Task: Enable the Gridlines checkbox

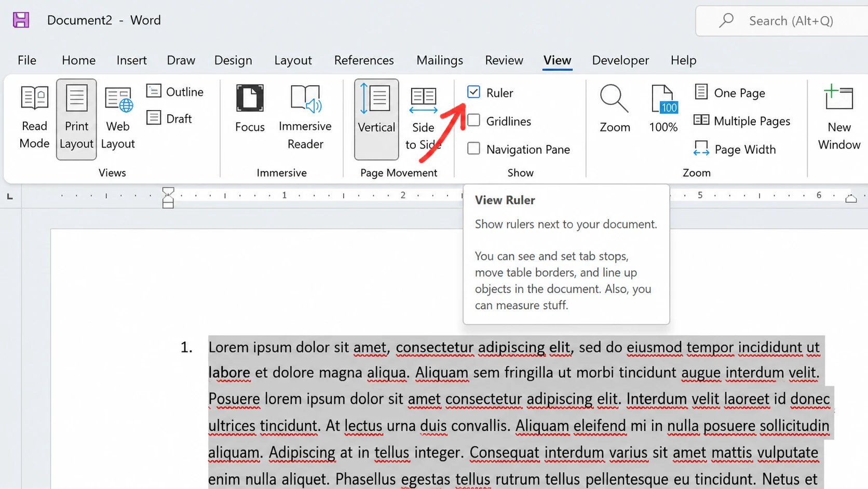Action: click(473, 120)
